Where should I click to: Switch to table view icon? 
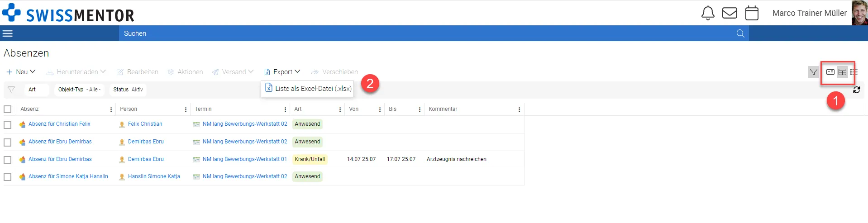point(842,72)
